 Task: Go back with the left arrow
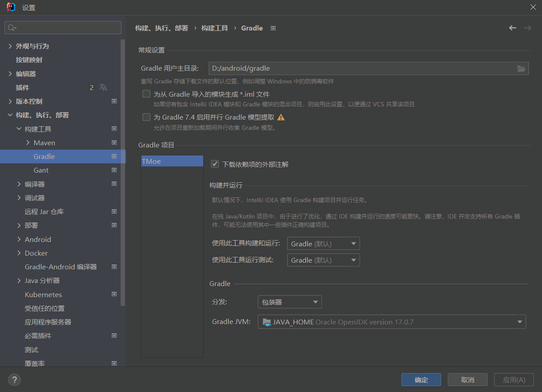(512, 28)
